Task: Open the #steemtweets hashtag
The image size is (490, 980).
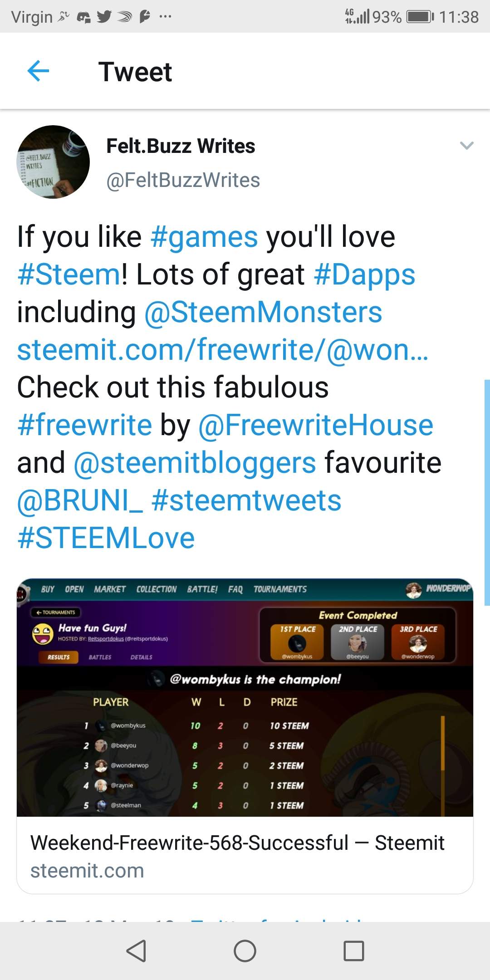Action: [246, 500]
